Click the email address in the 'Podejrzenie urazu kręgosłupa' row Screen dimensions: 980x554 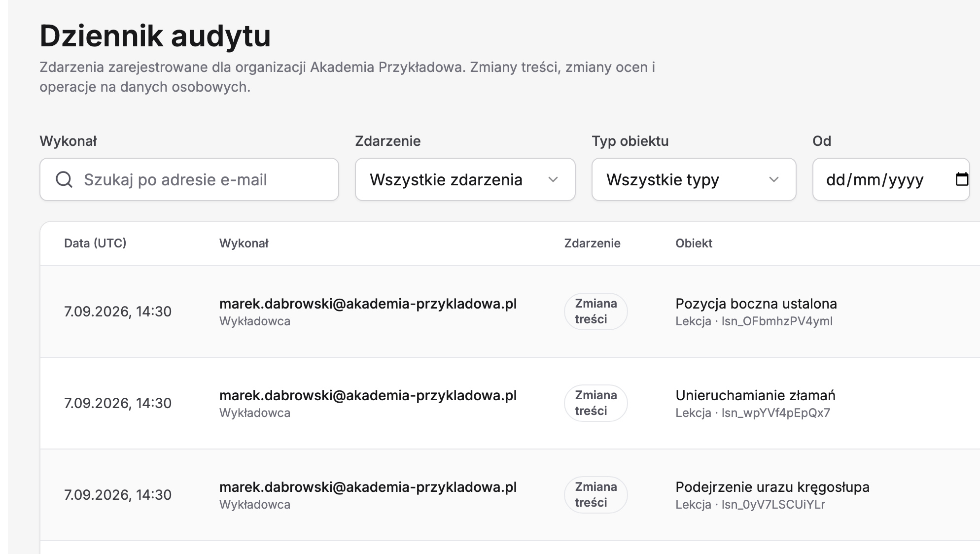pyautogui.click(x=368, y=487)
